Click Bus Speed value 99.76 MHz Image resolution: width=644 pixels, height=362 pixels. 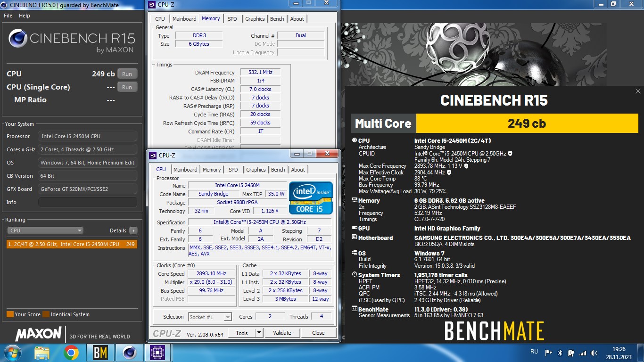[211, 290]
